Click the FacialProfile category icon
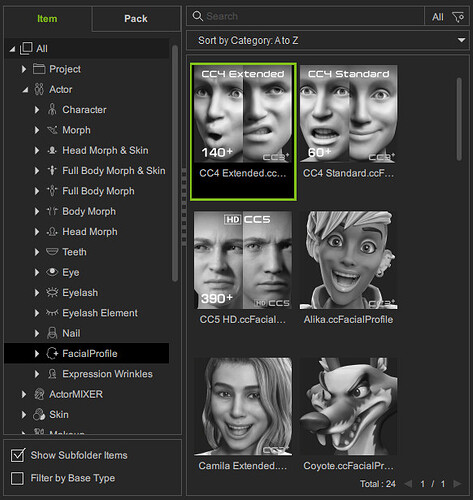The image size is (473, 500). pos(52,353)
